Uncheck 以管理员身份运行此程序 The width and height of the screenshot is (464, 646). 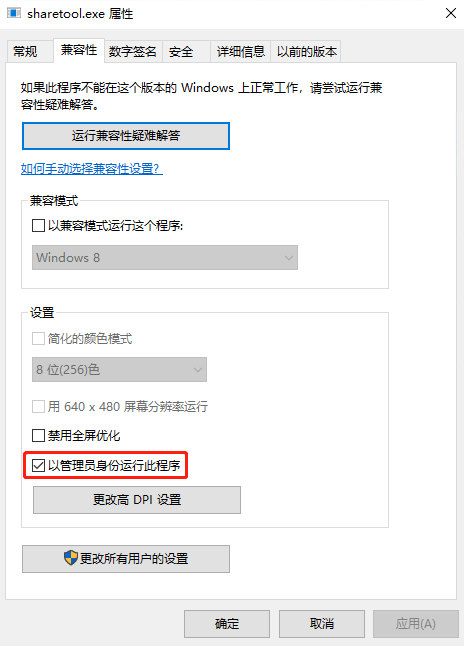[x=38, y=466]
